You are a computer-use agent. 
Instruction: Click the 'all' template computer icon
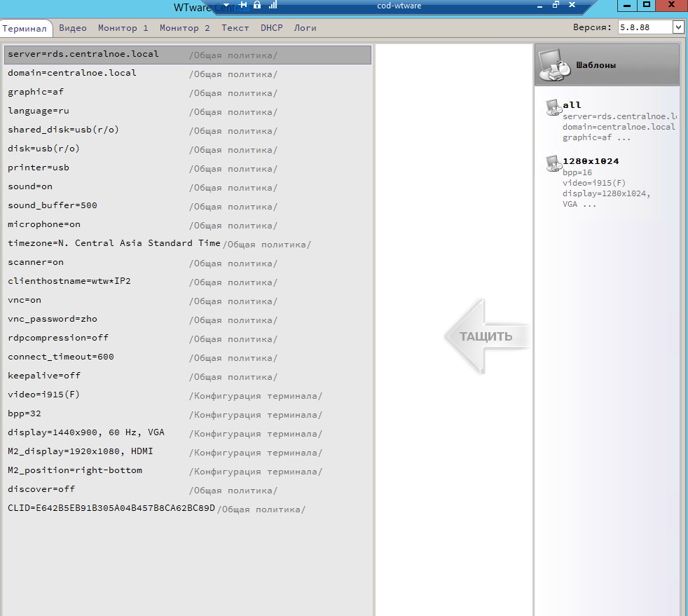pos(553,107)
